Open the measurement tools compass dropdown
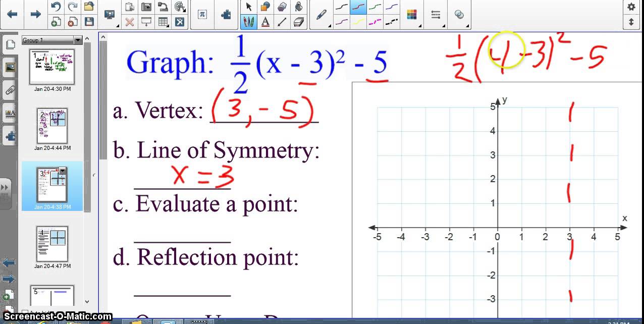The width and height of the screenshot is (644, 324). click(180, 7)
